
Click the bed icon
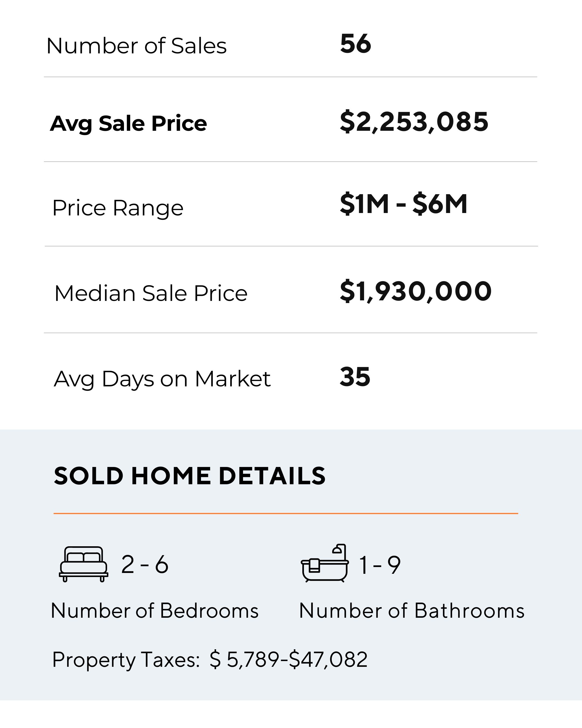coord(84,564)
